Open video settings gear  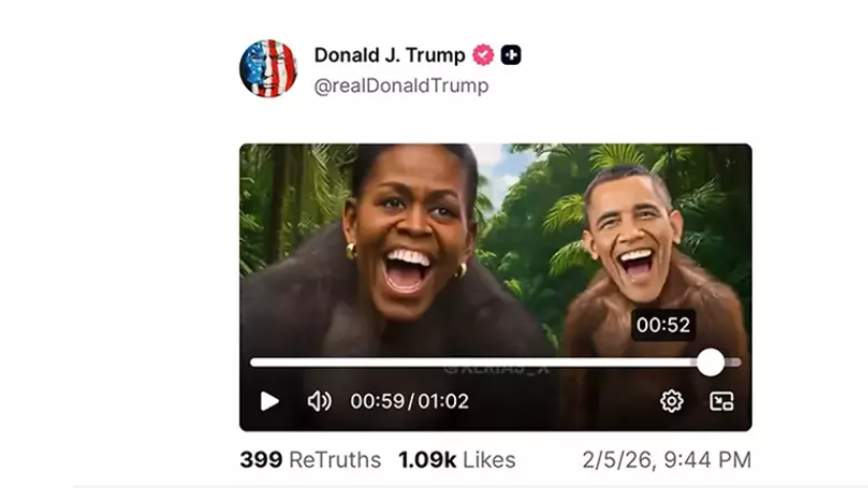pyautogui.click(x=671, y=401)
